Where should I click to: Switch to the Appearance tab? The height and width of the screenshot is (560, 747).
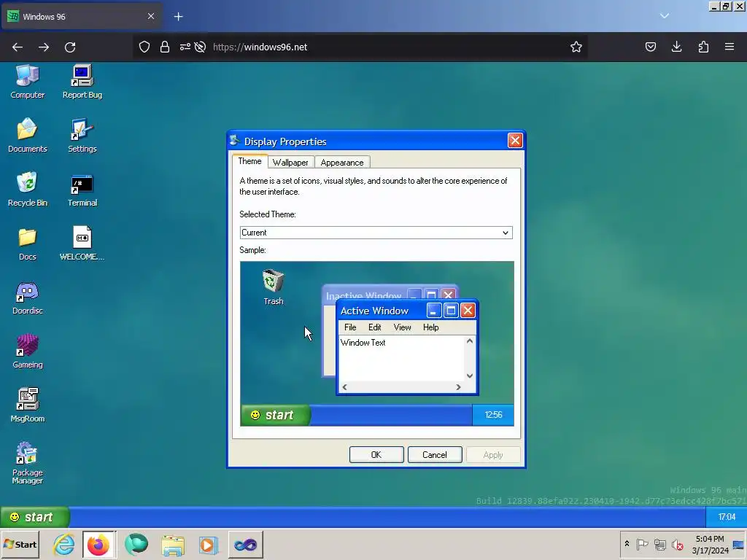342,163
